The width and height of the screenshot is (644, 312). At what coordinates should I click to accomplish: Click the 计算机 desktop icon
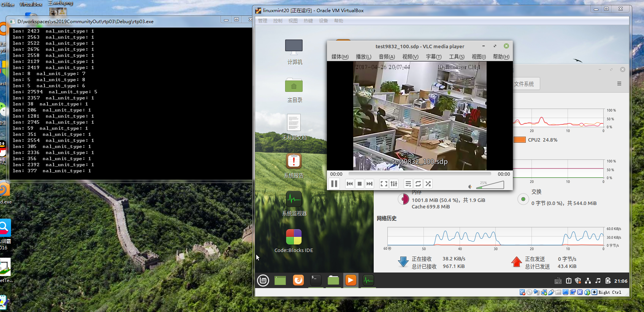click(x=294, y=52)
